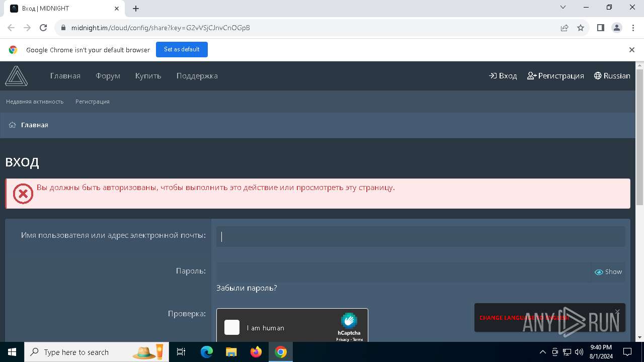The width and height of the screenshot is (644, 362).
Task: Open Регистрация sub-nav link
Action: pyautogui.click(x=93, y=102)
